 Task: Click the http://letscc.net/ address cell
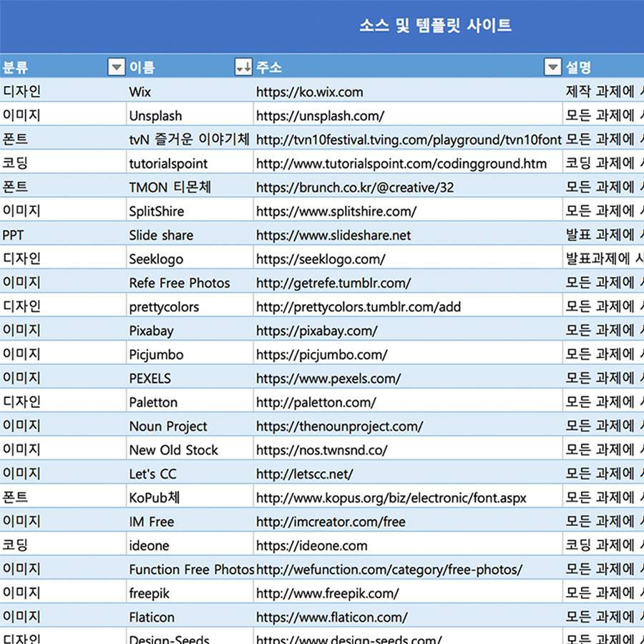[408, 473]
